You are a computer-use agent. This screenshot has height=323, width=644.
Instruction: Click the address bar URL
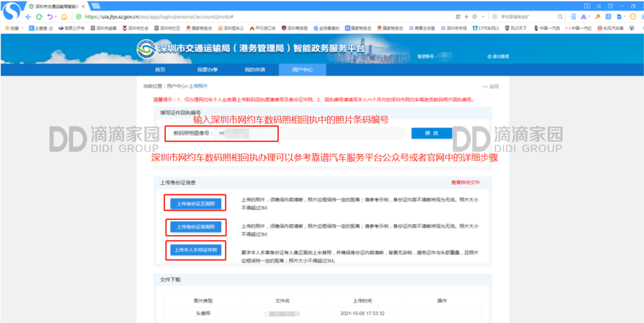[x=159, y=17]
